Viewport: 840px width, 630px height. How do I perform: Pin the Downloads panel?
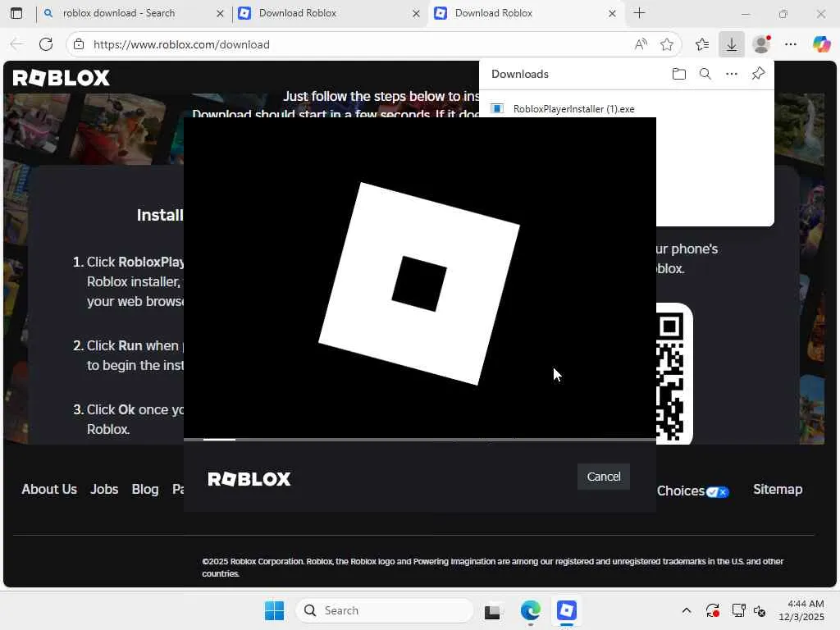[758, 74]
